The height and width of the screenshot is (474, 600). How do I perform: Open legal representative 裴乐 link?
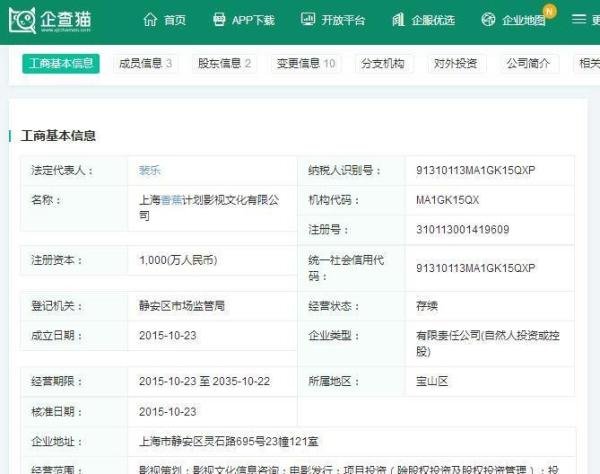150,170
